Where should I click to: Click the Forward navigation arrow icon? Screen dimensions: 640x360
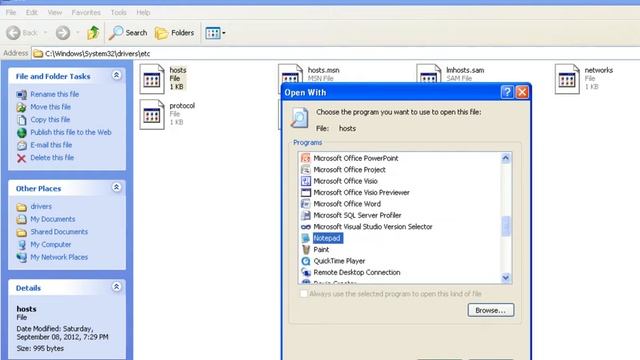pos(63,33)
